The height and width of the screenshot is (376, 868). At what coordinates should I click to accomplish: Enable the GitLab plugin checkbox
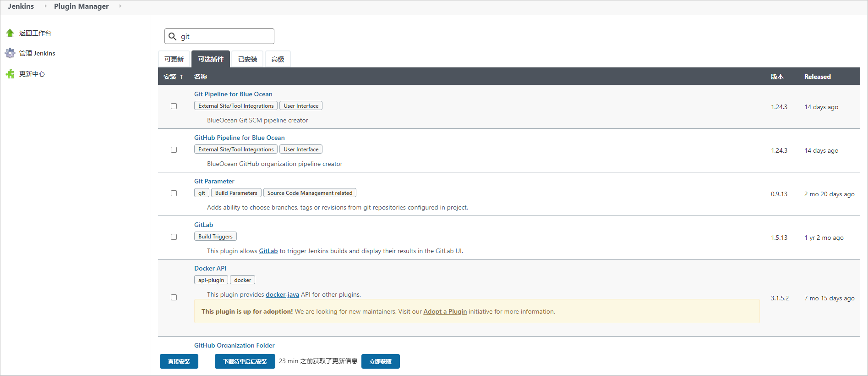point(174,237)
